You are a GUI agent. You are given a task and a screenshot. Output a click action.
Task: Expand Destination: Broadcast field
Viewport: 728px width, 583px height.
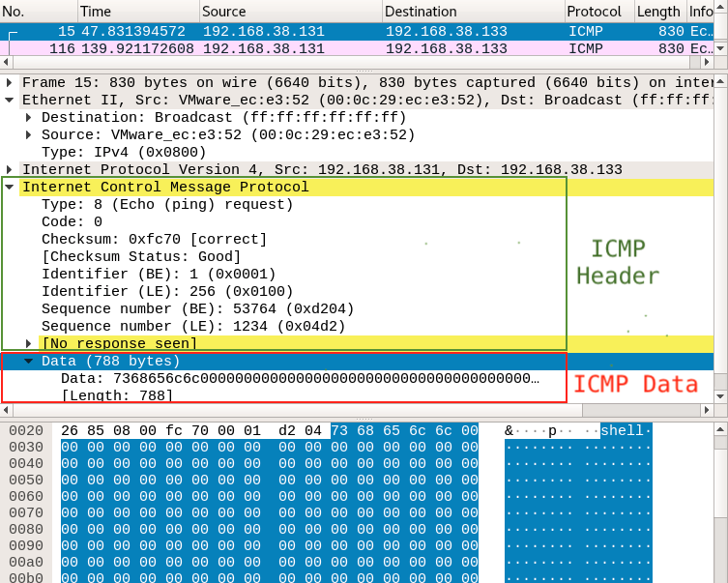(29, 117)
